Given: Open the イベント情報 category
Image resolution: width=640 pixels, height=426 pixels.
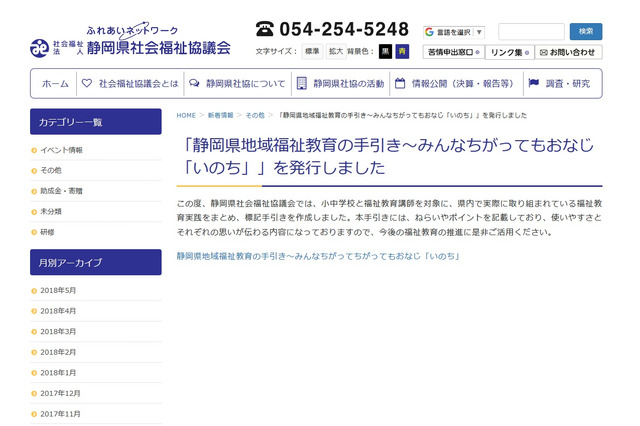Looking at the screenshot, I should [61, 150].
